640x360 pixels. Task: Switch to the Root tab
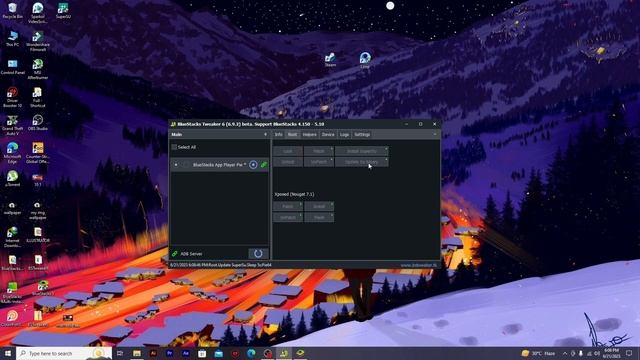point(292,134)
